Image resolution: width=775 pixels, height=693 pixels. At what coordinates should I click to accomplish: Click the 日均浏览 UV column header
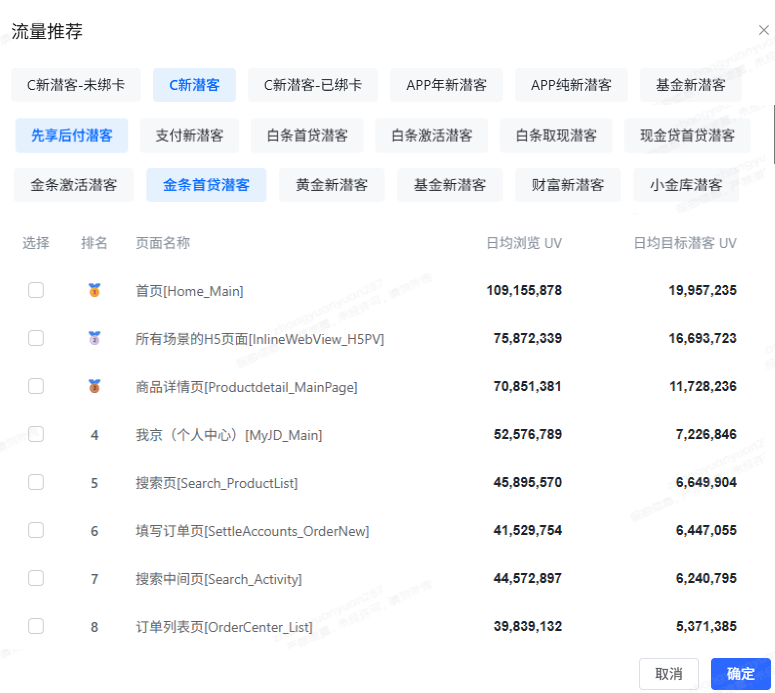[x=524, y=243]
